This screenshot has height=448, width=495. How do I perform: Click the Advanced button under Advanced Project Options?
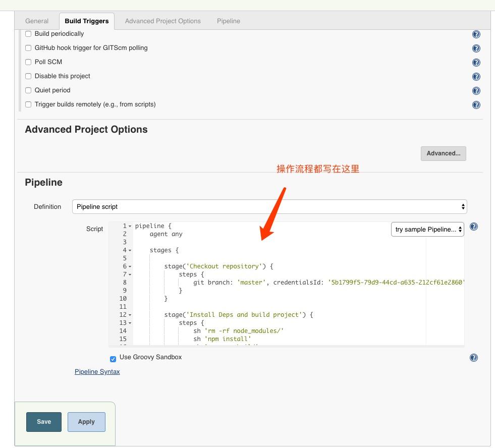click(x=443, y=153)
